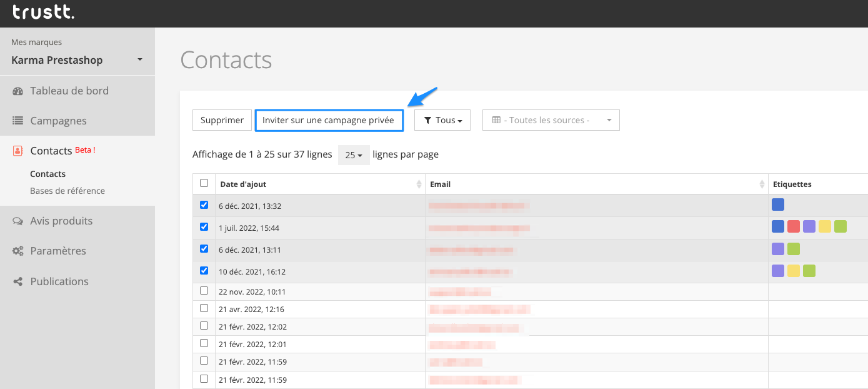This screenshot has height=389, width=868.
Task: Click Inviter sur une campagne privée
Action: coord(329,120)
